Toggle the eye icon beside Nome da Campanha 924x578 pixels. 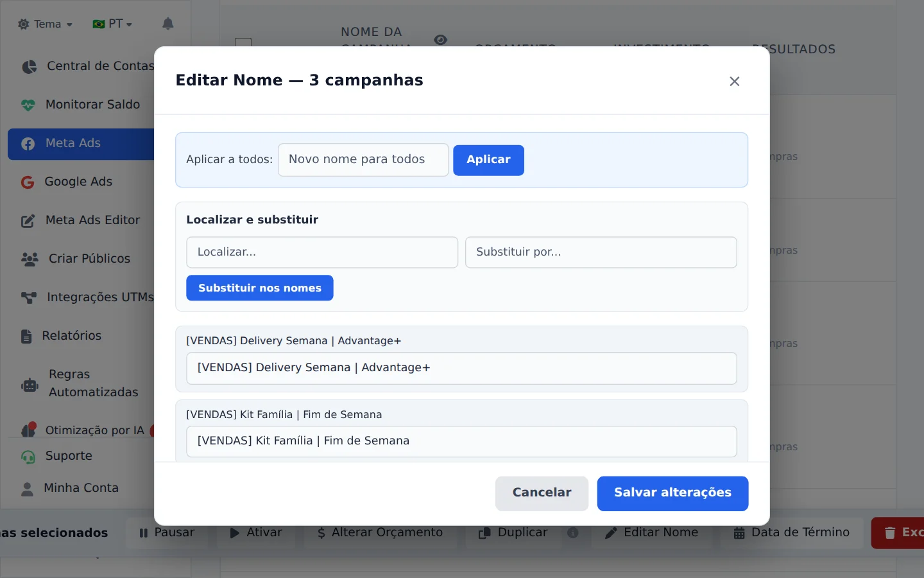(x=440, y=40)
